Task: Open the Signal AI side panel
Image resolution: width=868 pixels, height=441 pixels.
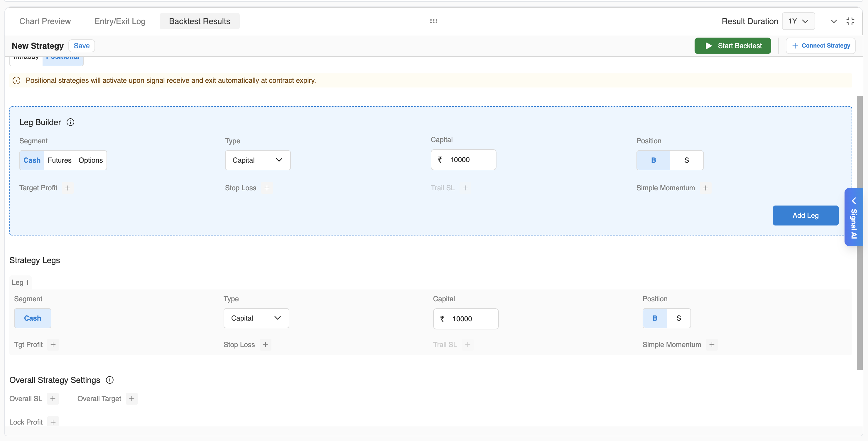Action: (x=854, y=217)
